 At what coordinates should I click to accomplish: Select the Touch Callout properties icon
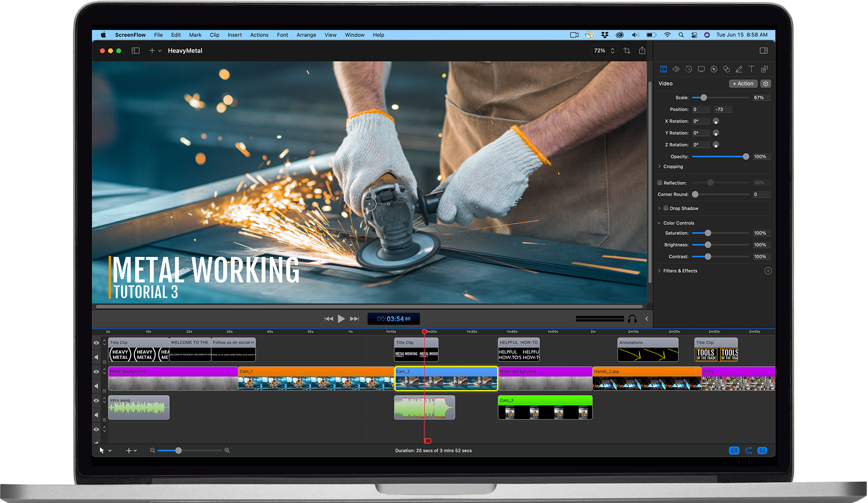pos(727,69)
